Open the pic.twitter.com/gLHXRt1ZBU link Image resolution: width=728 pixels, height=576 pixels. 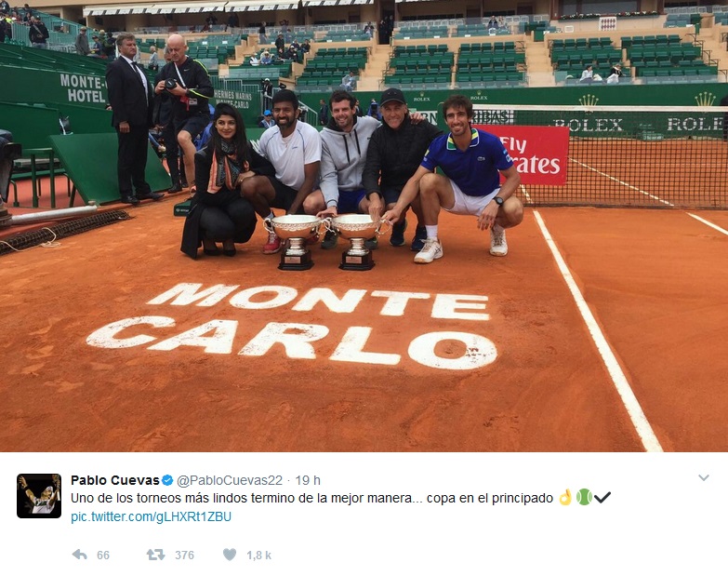(x=151, y=517)
